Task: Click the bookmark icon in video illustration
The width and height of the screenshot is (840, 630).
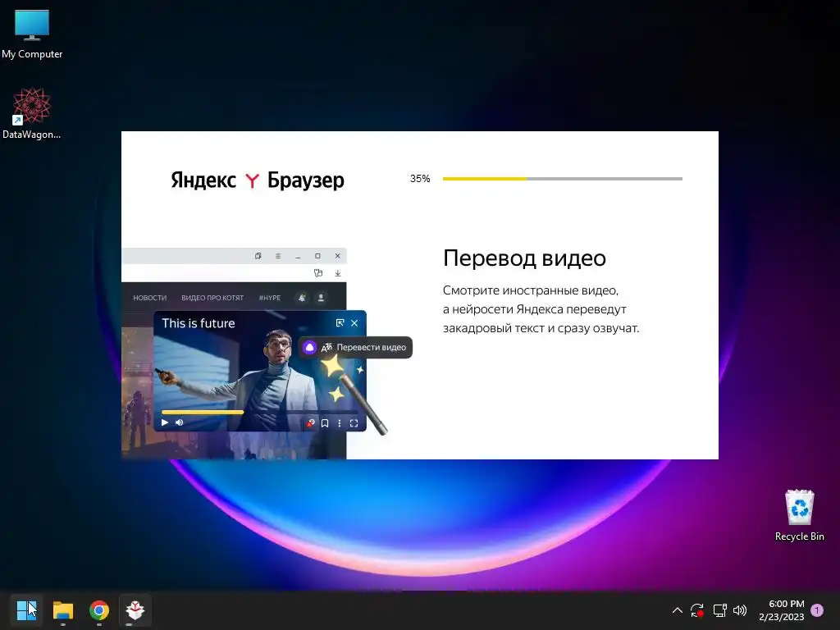Action: coord(325,423)
